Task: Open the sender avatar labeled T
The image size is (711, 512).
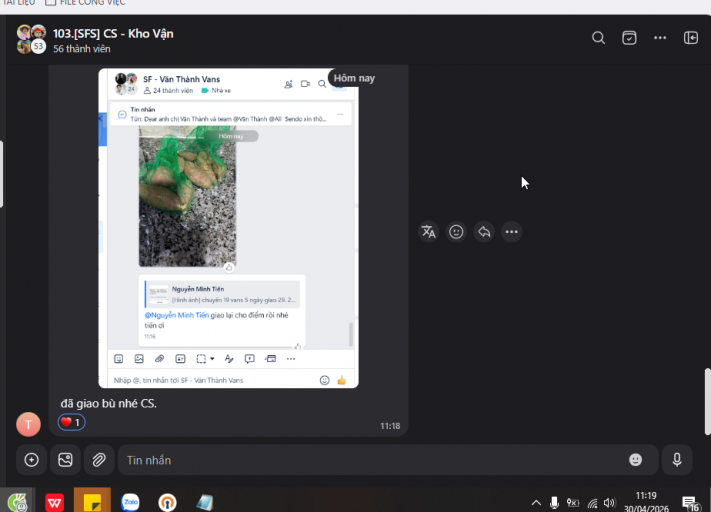Action: (x=28, y=424)
